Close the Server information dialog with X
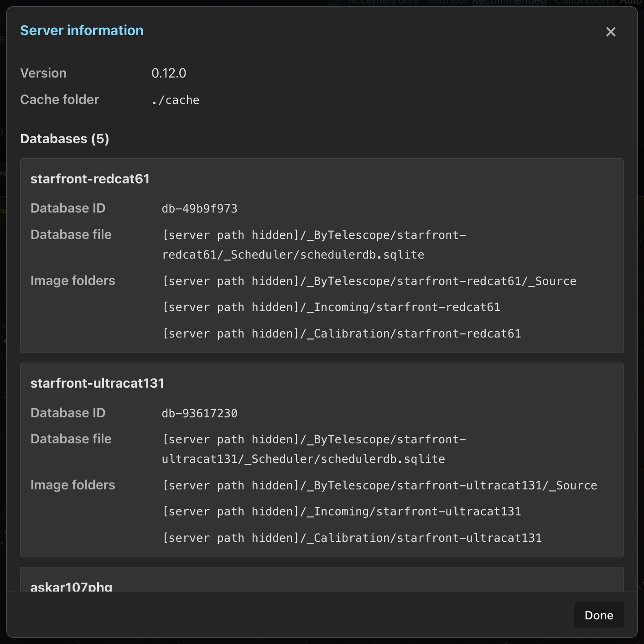This screenshot has height=644, width=644. (611, 31)
